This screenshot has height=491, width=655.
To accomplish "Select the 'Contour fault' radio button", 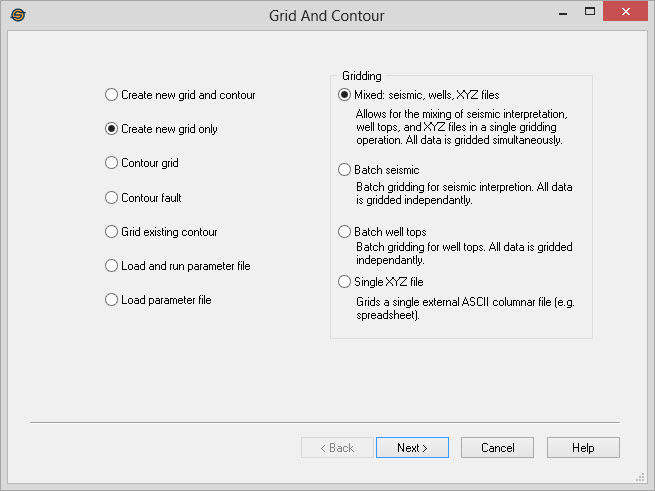I will tap(111, 198).
